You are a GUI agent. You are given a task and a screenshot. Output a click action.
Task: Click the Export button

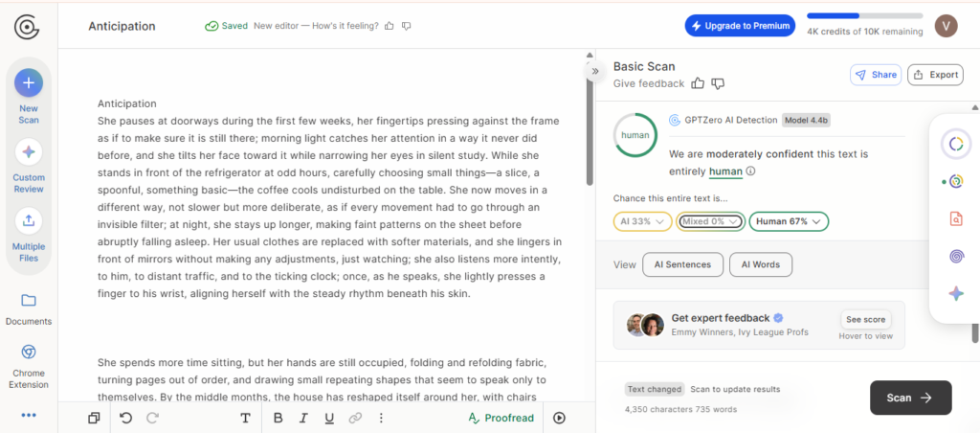tap(935, 75)
